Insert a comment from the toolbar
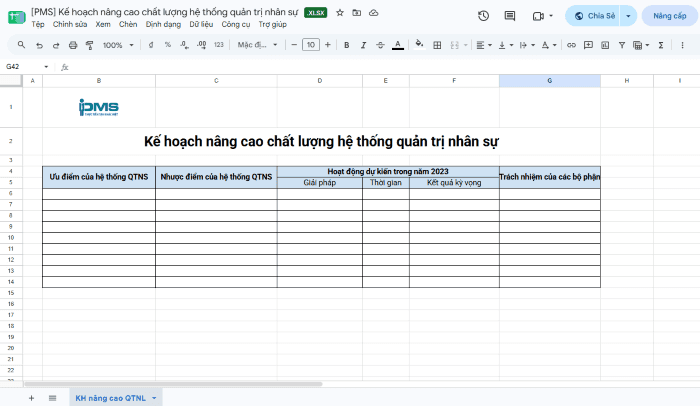 (x=588, y=45)
